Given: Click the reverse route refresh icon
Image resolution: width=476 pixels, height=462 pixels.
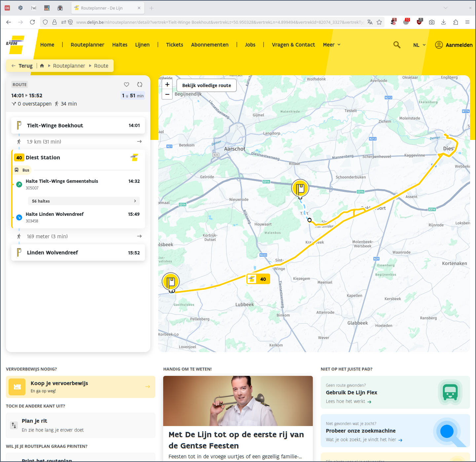Looking at the screenshot, I should [140, 84].
